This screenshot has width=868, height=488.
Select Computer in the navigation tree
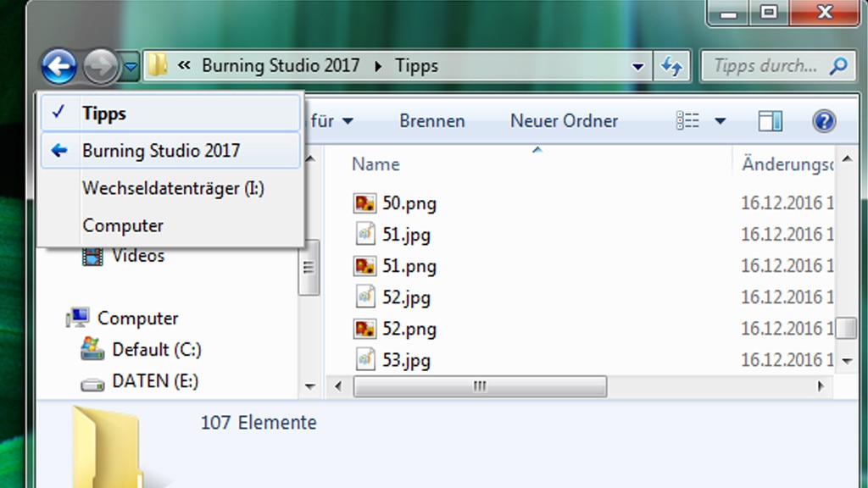coord(138,319)
